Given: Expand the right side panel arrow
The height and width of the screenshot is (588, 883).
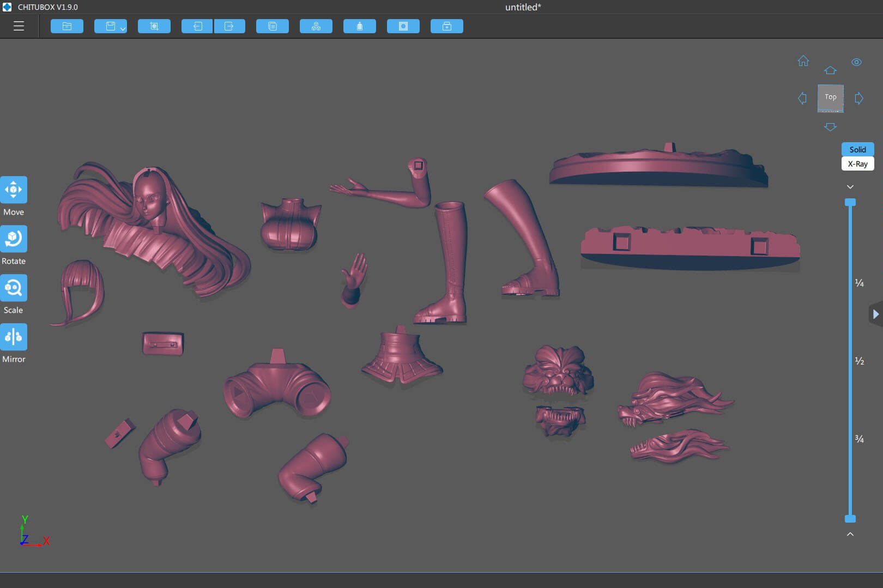Looking at the screenshot, I should 876,314.
